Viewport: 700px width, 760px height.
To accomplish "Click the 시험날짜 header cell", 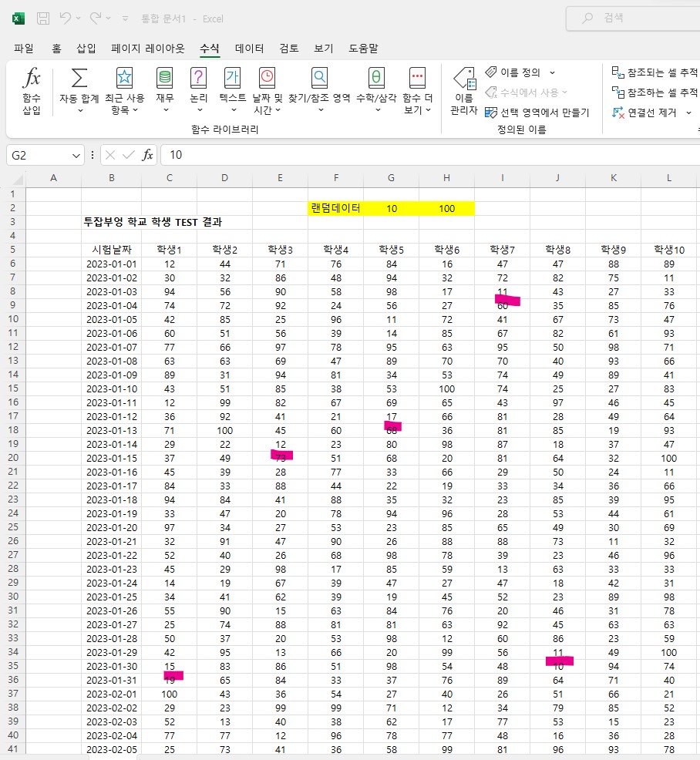I will point(112,250).
